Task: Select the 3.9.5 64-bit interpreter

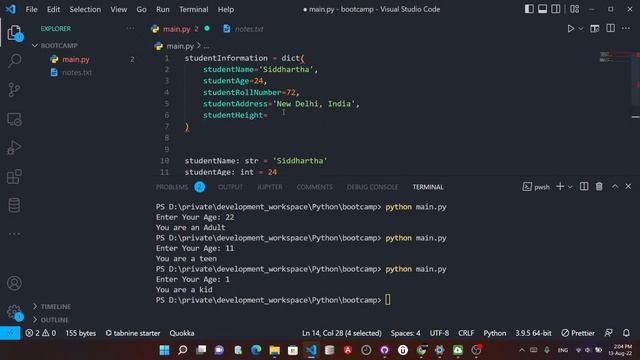Action: (x=533, y=333)
